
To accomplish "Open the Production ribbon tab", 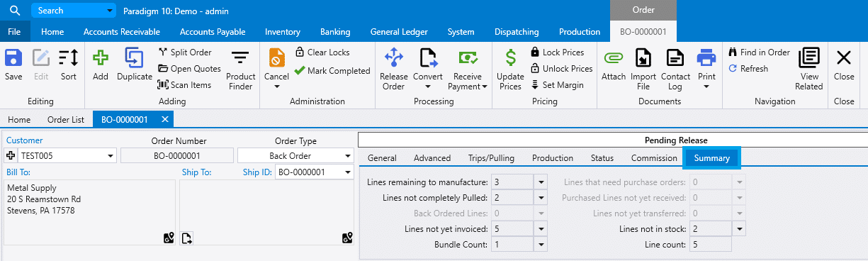I will pyautogui.click(x=580, y=32).
